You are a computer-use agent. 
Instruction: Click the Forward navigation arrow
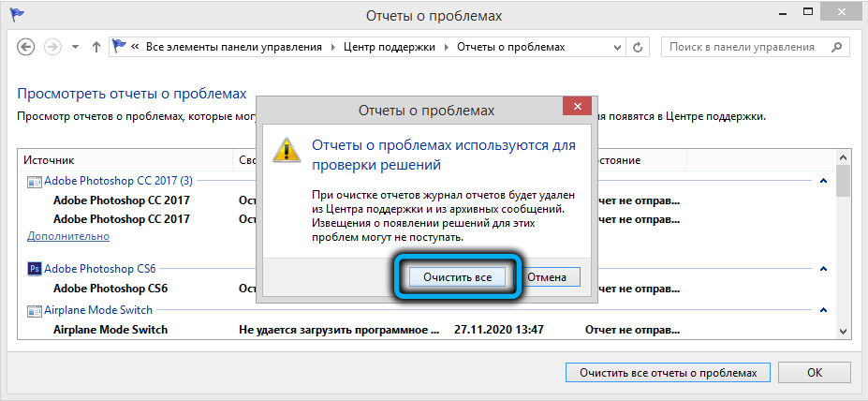click(x=51, y=47)
